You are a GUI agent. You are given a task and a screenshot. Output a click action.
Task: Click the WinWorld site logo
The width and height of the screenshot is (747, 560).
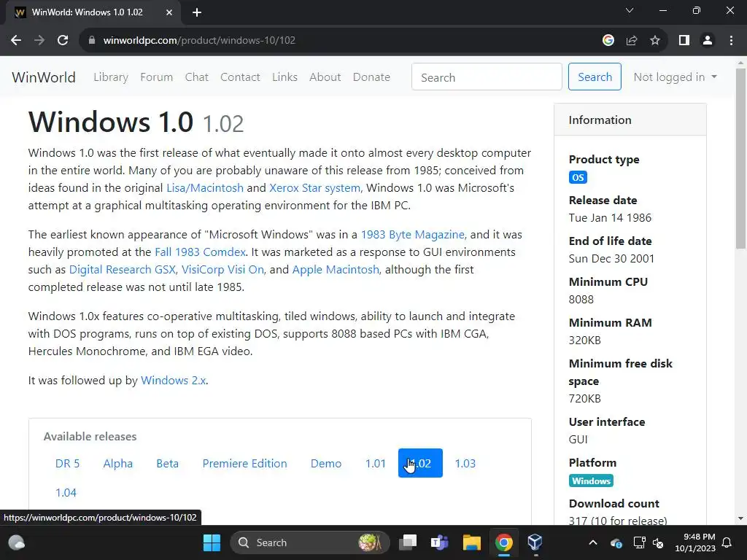coord(43,77)
